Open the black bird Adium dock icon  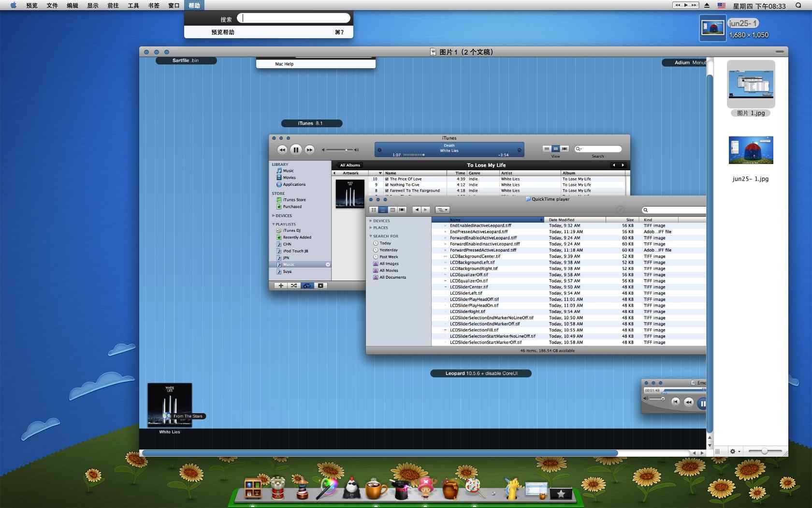click(x=352, y=488)
